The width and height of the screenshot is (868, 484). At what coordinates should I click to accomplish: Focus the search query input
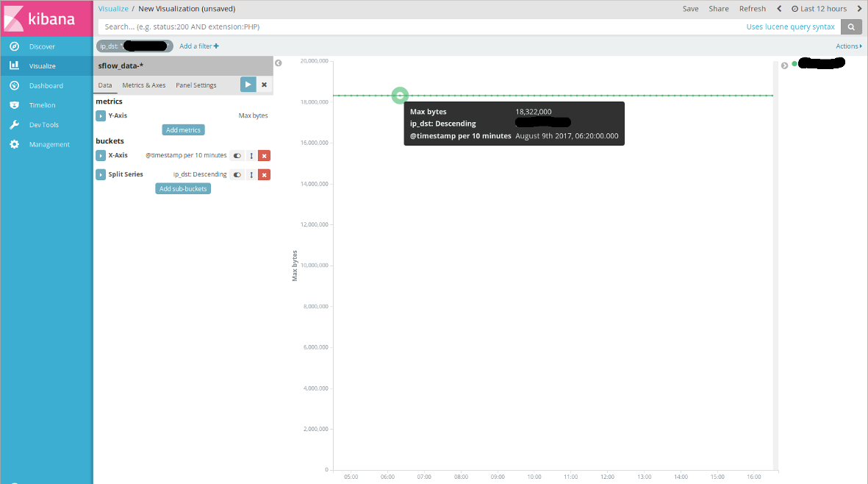420,26
